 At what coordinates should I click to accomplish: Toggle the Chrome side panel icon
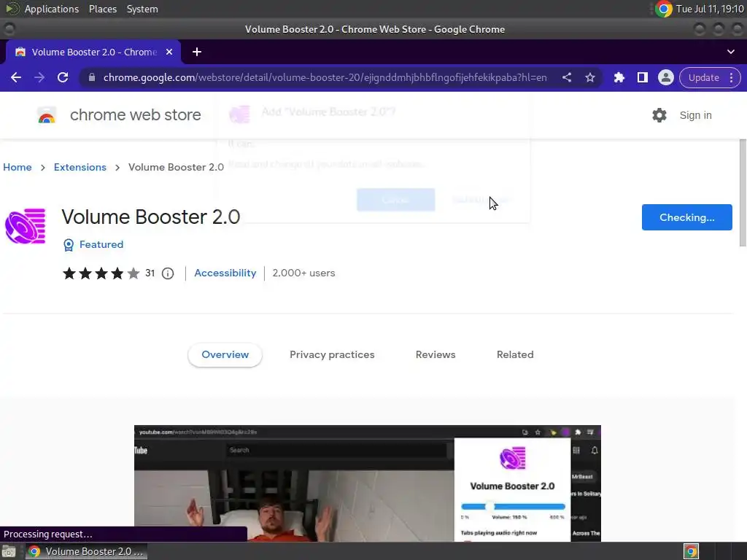tap(642, 77)
